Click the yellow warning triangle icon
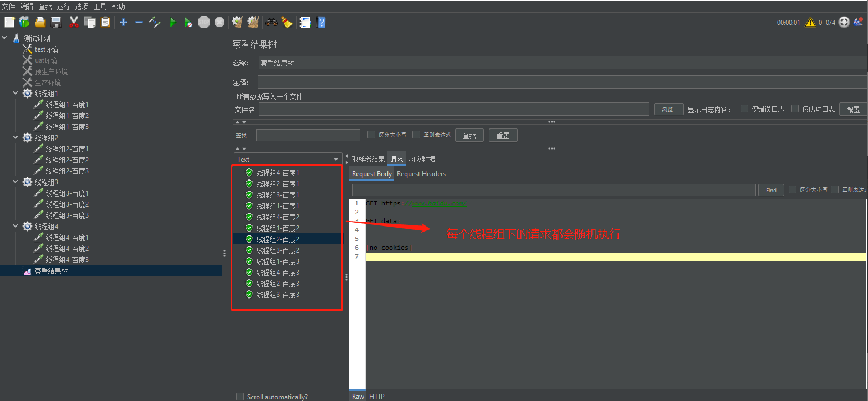The image size is (868, 401). [810, 22]
